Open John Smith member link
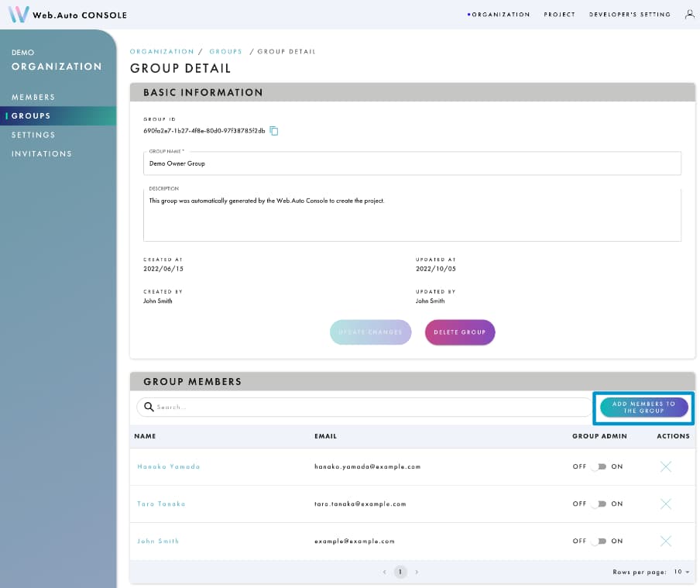This screenshot has width=700, height=588. [158, 541]
